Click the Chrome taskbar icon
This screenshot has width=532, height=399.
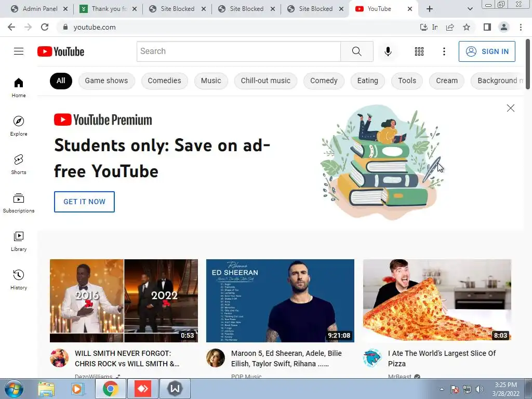(x=111, y=389)
